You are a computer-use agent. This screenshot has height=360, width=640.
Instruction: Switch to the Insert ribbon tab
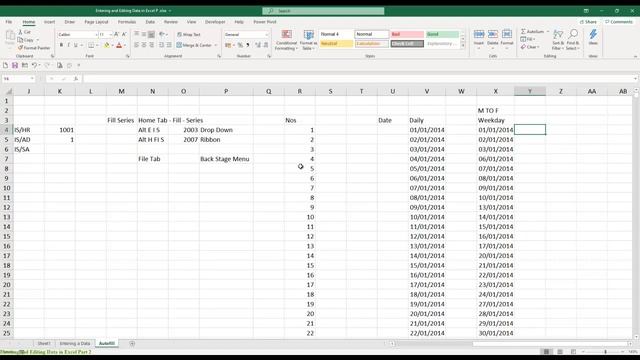tap(49, 22)
